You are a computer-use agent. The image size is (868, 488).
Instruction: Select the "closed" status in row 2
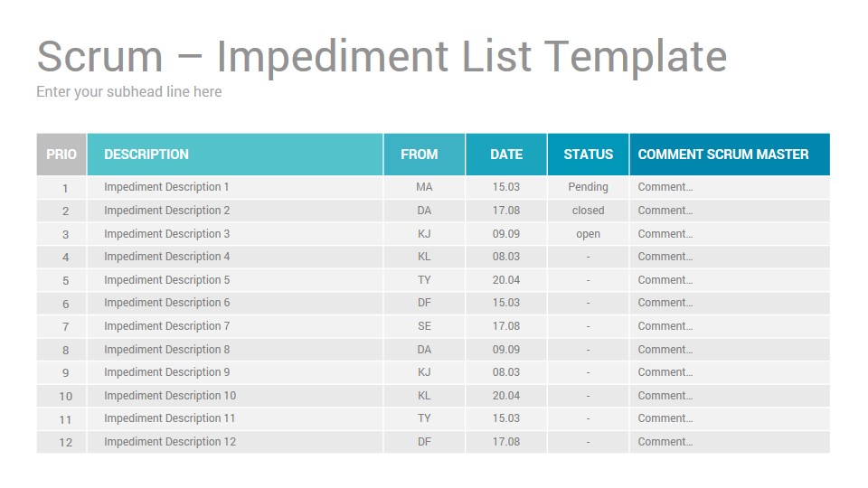coord(588,211)
